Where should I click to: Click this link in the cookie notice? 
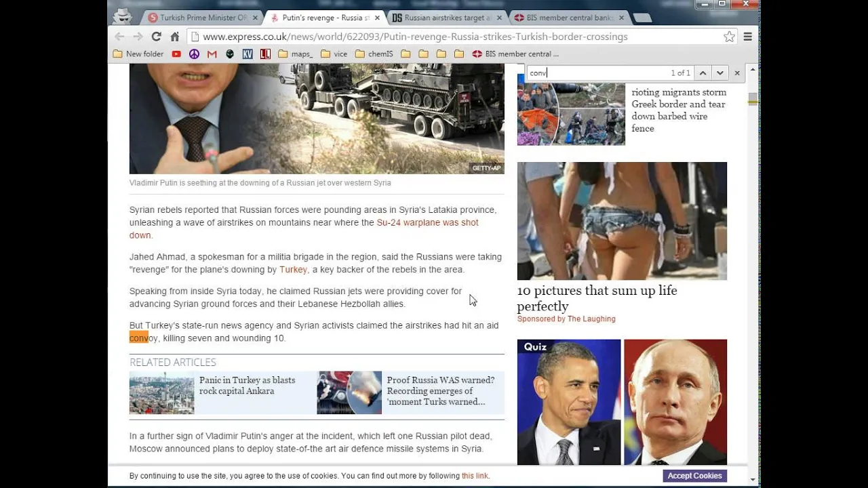click(475, 476)
